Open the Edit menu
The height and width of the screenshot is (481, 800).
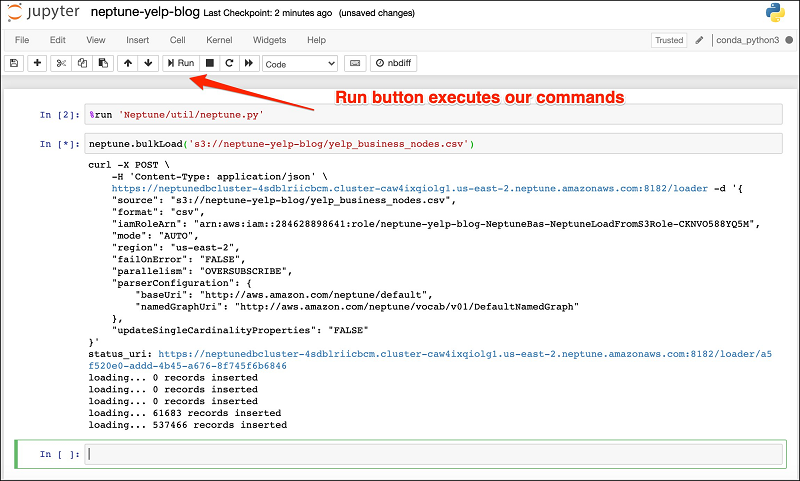pos(58,40)
